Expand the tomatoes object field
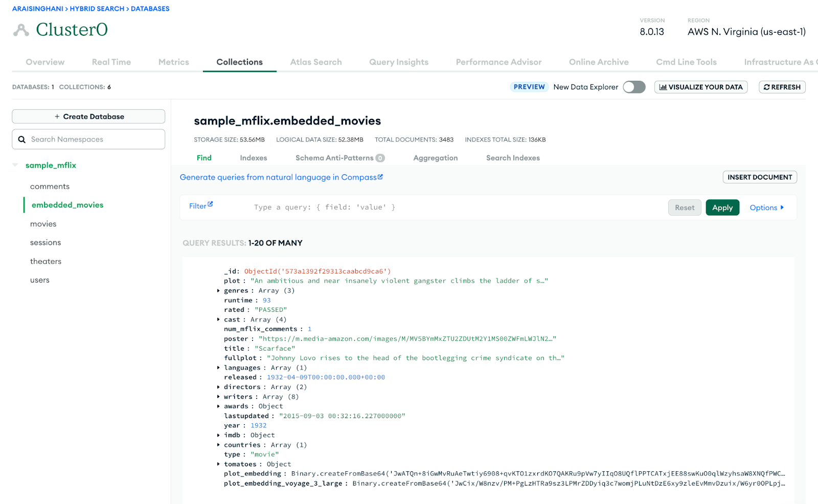818x504 pixels. click(x=218, y=464)
